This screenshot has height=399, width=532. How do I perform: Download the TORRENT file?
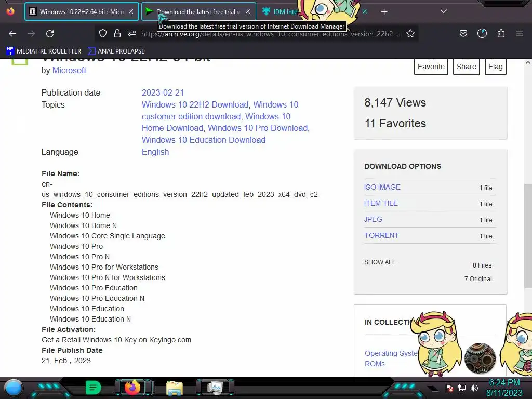coord(381,235)
